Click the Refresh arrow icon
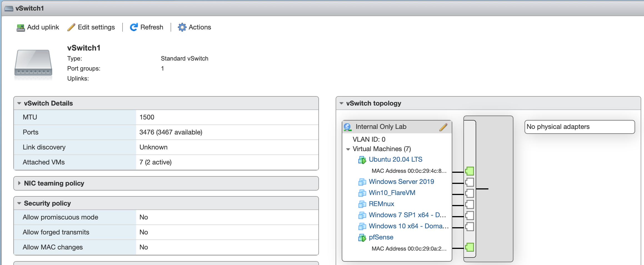 [134, 27]
